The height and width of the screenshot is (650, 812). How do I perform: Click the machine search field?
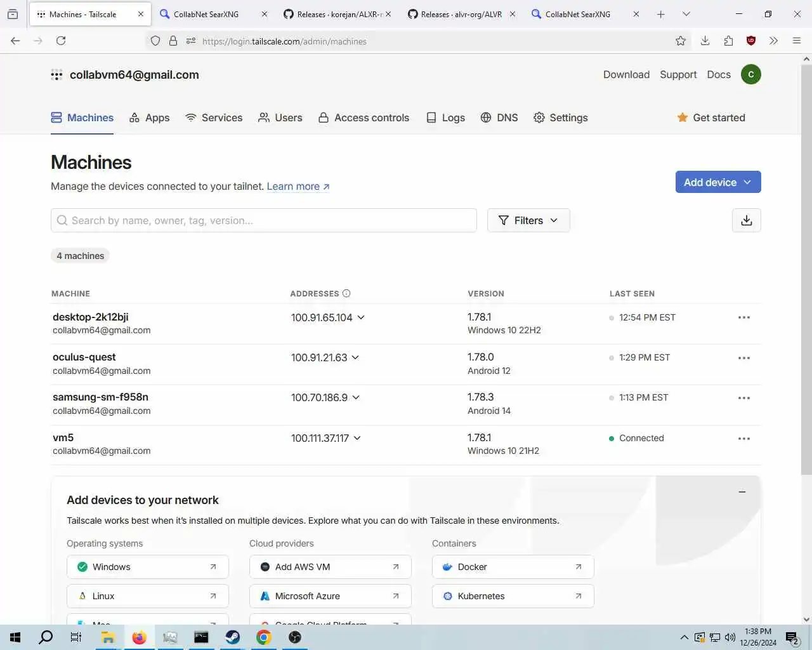(264, 220)
